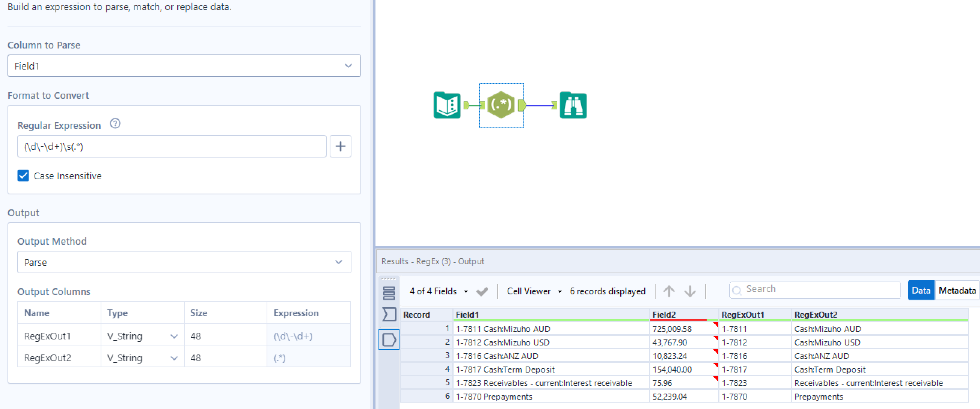Click the regular expression help icon
980x409 pixels.
pyautogui.click(x=115, y=124)
